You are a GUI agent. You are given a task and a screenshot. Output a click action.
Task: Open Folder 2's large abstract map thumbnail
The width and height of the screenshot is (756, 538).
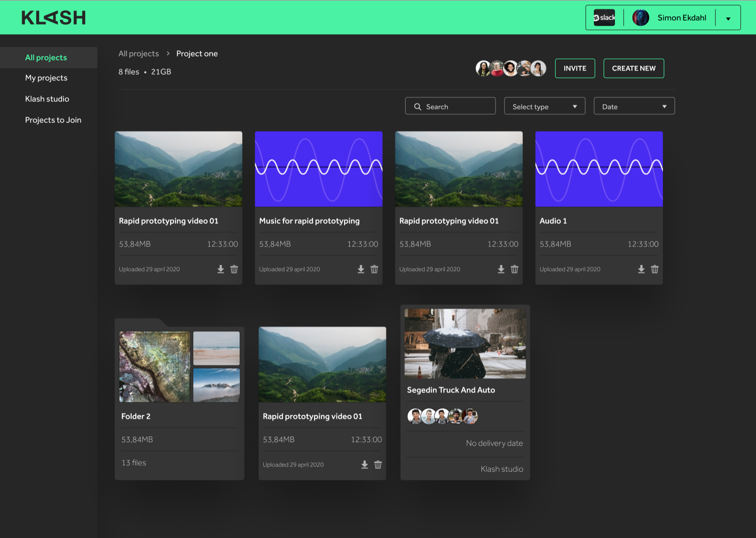tap(155, 367)
